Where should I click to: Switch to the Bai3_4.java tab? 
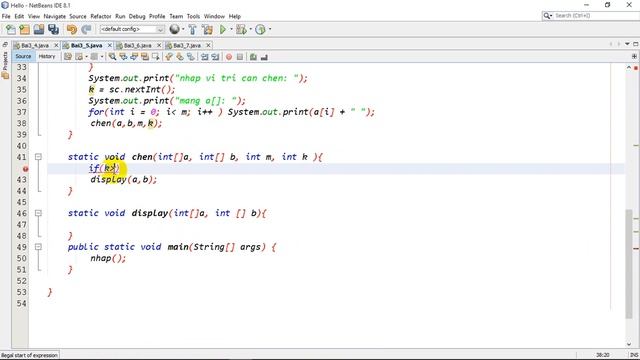[x=35, y=45]
